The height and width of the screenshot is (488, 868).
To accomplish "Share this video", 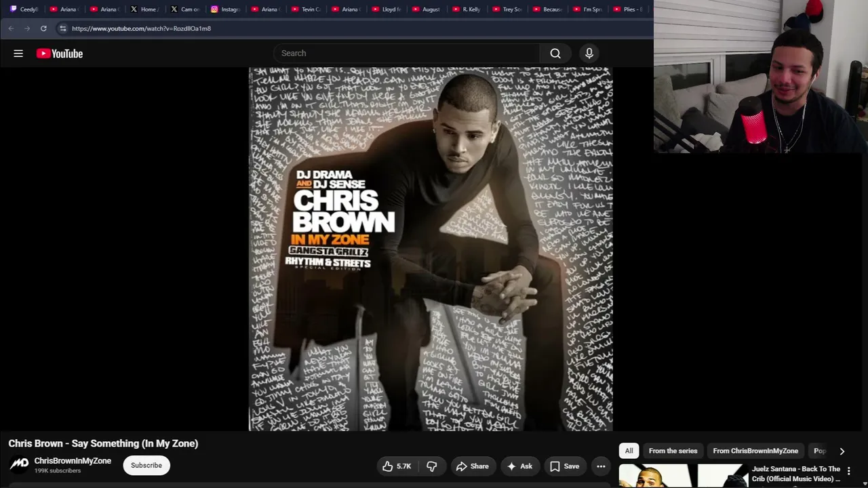I will click(473, 466).
